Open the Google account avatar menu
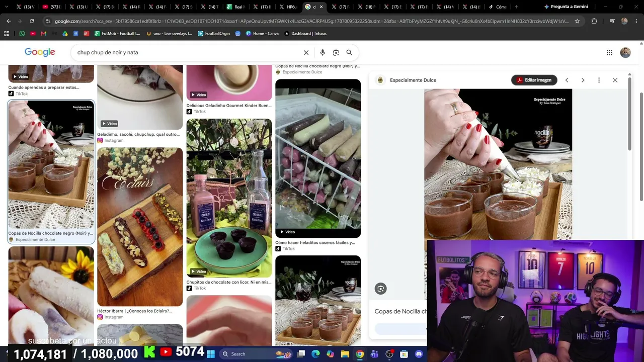Screen dimensions: 644x362 tap(625, 52)
